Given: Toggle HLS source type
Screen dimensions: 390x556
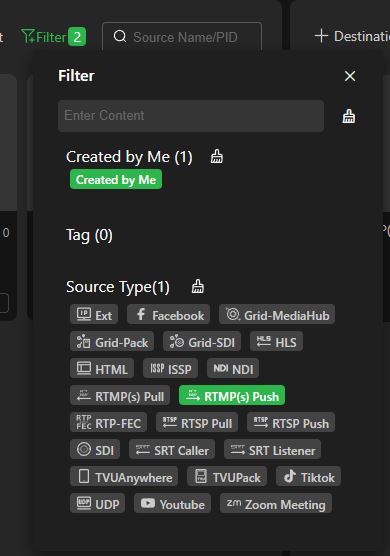Looking at the screenshot, I should (276, 341).
